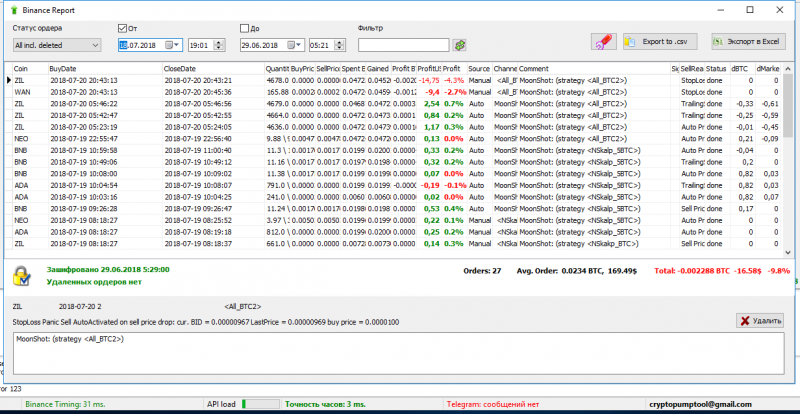Click the table scrollbar up arrow

(789, 68)
